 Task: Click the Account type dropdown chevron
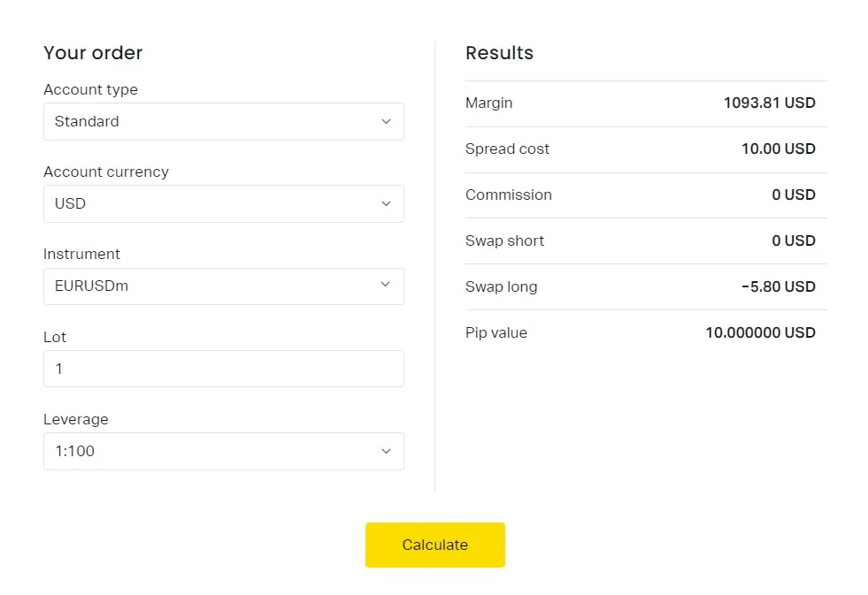point(386,121)
